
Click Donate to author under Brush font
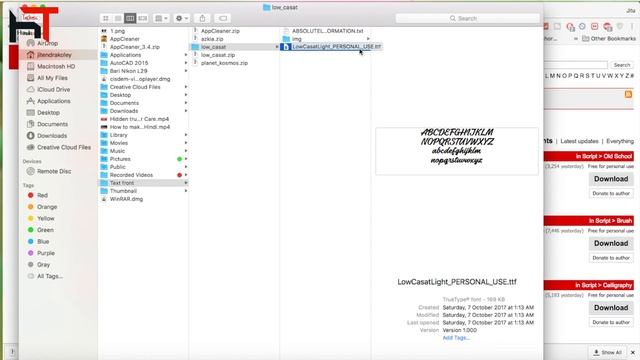pyautogui.click(x=611, y=258)
